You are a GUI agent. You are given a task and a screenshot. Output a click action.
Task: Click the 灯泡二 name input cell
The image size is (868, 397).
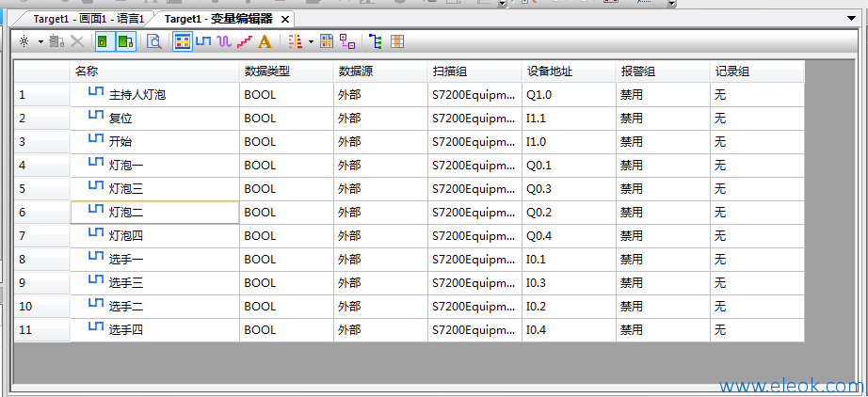point(155,213)
